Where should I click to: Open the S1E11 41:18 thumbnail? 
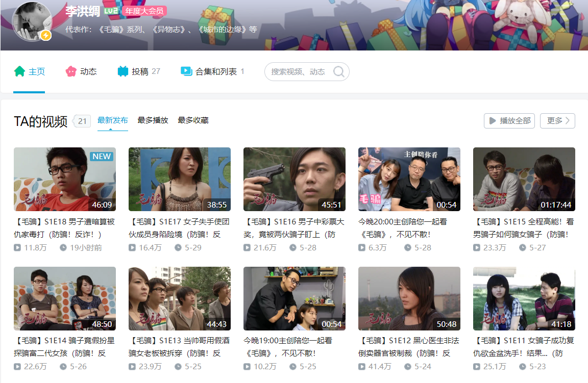524,298
